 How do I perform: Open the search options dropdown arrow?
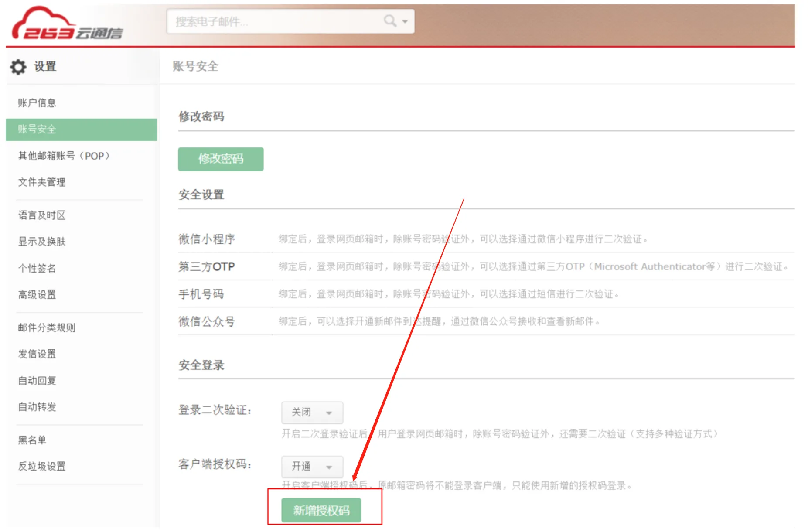pos(405,21)
